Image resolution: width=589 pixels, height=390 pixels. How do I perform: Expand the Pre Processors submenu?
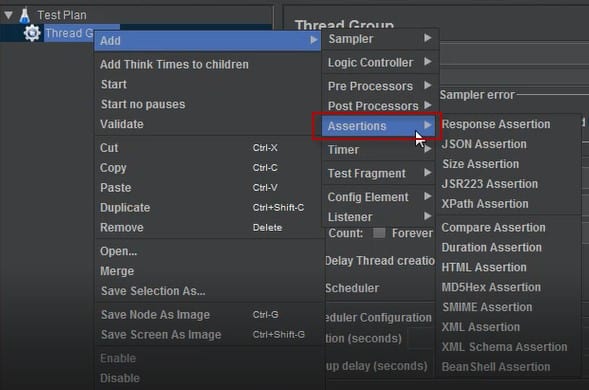(380, 86)
